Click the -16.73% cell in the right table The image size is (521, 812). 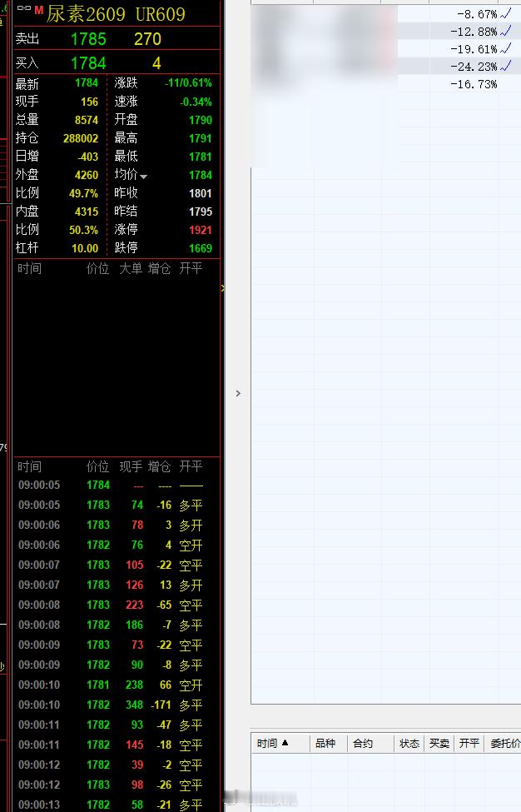(474, 84)
